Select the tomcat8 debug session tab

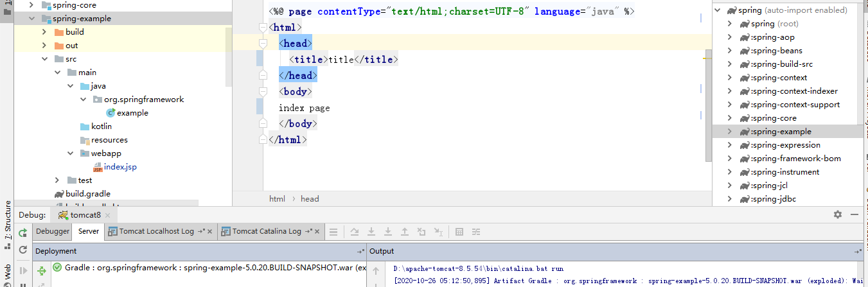point(85,215)
